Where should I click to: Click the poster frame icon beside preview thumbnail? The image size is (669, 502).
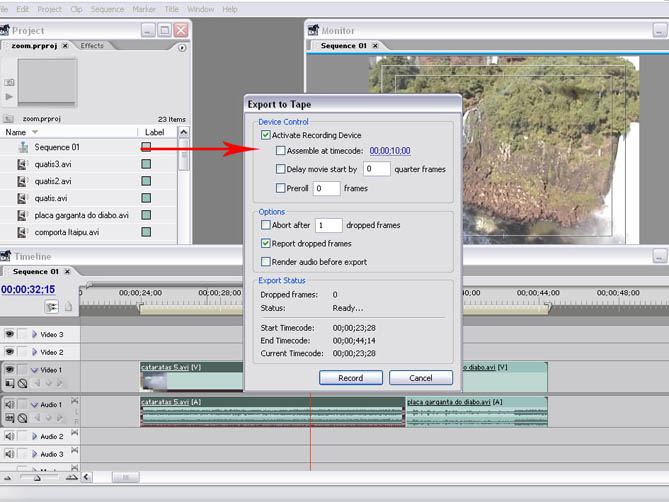coord(10,82)
